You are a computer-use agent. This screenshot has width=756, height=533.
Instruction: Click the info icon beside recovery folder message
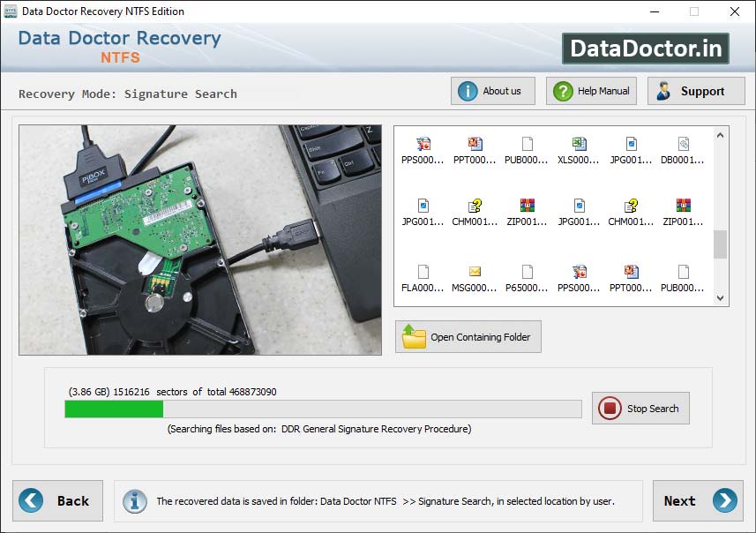pos(134,501)
